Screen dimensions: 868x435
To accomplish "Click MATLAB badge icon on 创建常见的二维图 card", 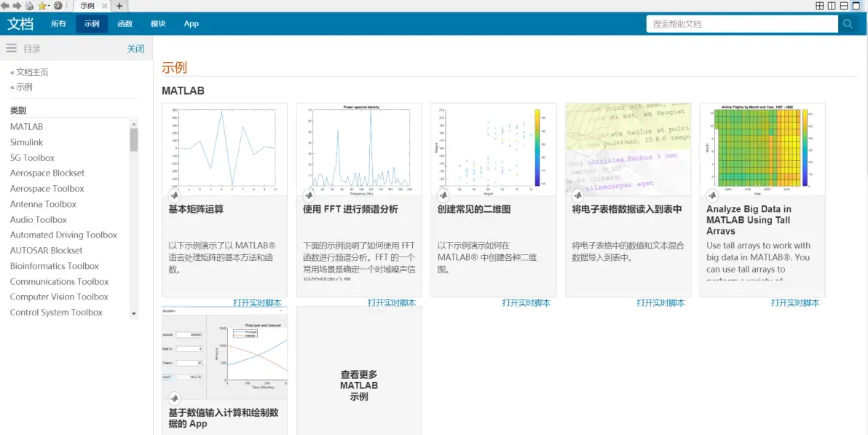I will click(x=443, y=195).
